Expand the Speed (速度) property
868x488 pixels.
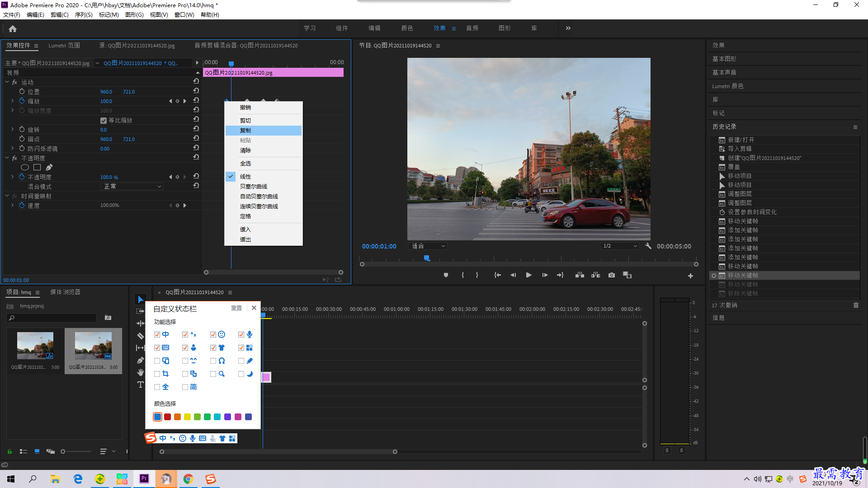click(12, 206)
